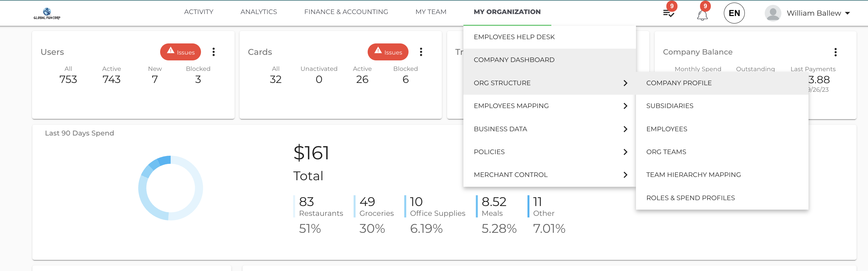Click the Cards Blocked count 6
This screenshot has width=868, height=271.
pyautogui.click(x=406, y=80)
